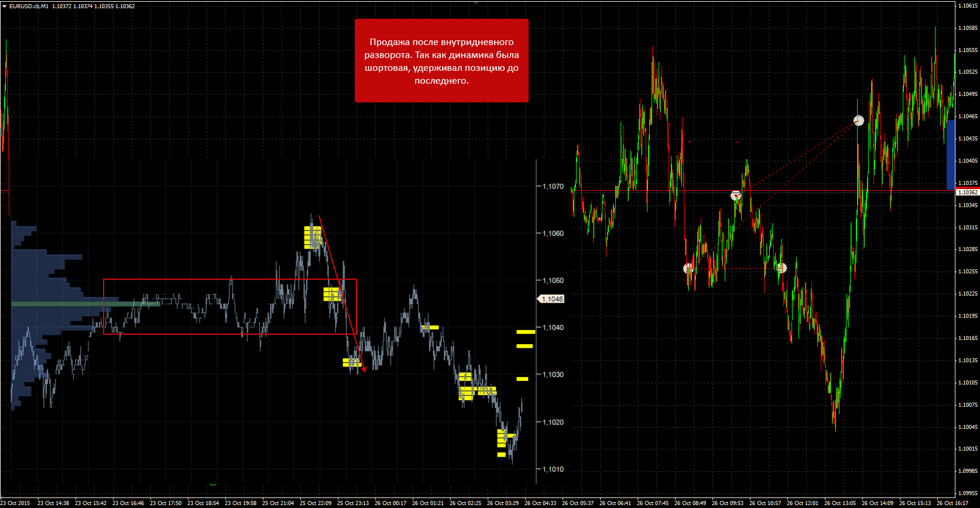Click the 26 Oct 04:33 time axis label
This screenshot has width=980, height=508.
pos(540,503)
